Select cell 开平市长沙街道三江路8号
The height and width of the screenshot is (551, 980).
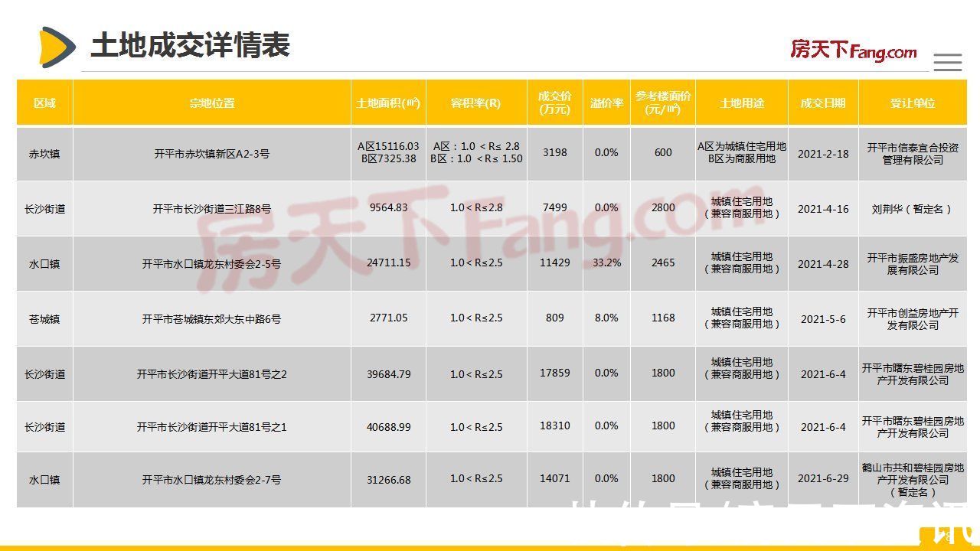click(x=212, y=208)
